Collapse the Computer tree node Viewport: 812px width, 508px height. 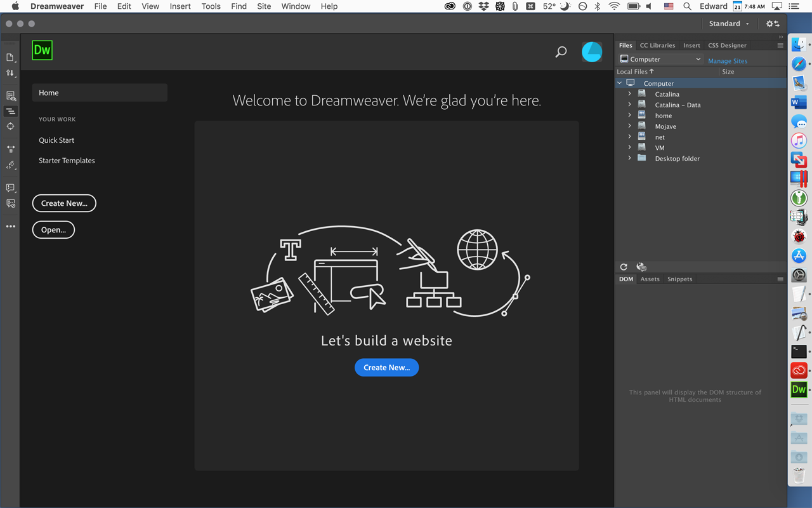point(620,83)
